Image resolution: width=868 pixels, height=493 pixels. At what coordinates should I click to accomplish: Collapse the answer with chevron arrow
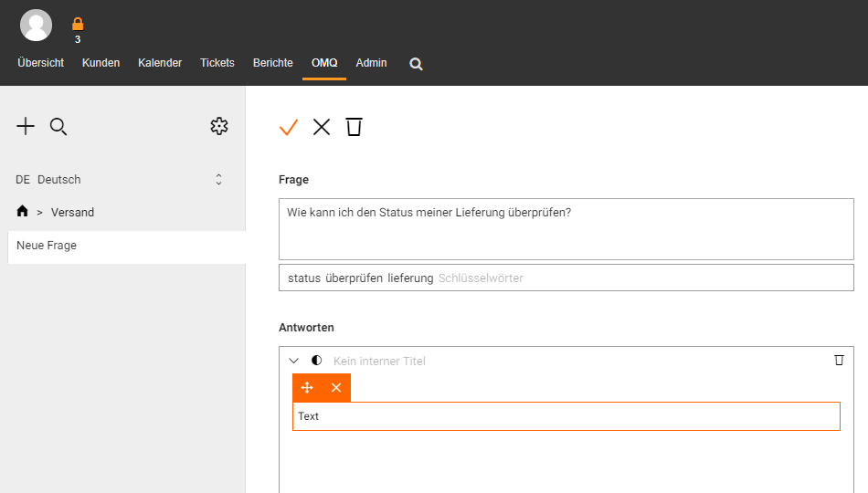294,361
